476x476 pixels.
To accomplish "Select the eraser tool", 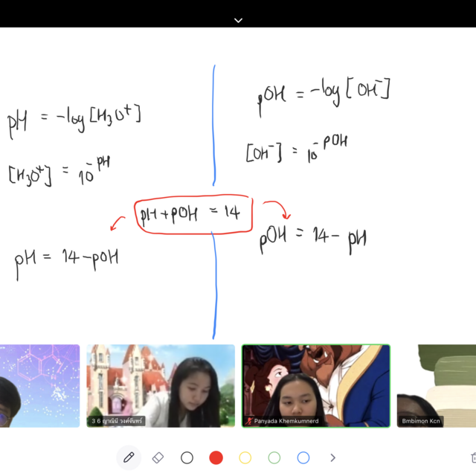I will (x=158, y=457).
